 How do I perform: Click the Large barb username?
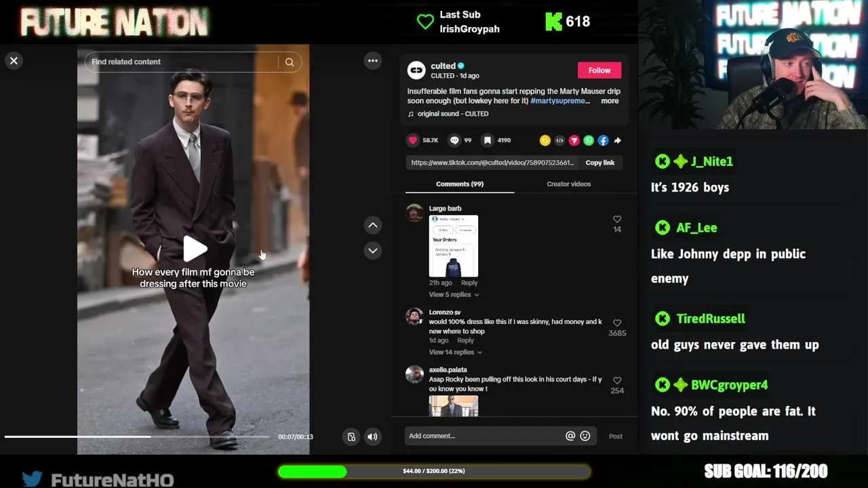pos(445,209)
